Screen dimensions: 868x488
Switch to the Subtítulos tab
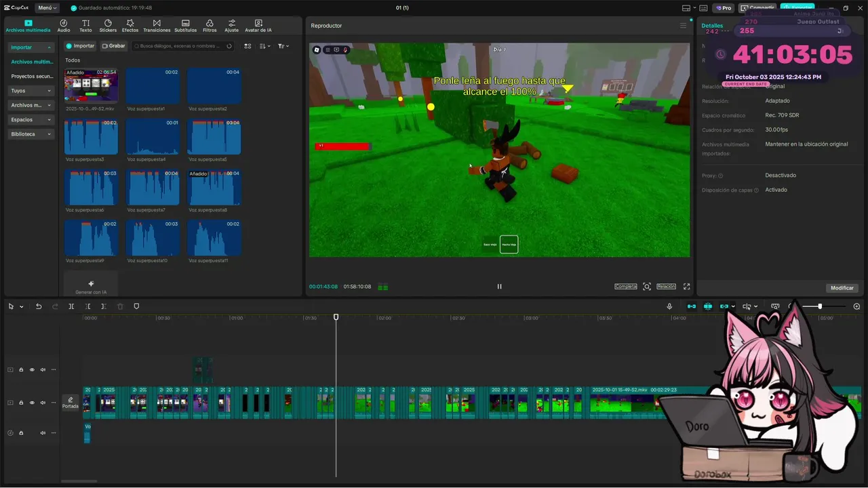185,26
